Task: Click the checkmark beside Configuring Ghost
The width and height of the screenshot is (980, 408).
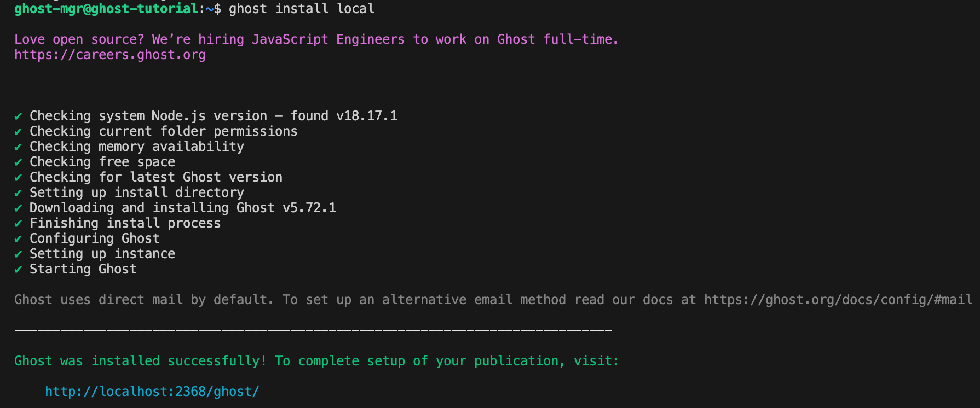Action: pos(18,239)
